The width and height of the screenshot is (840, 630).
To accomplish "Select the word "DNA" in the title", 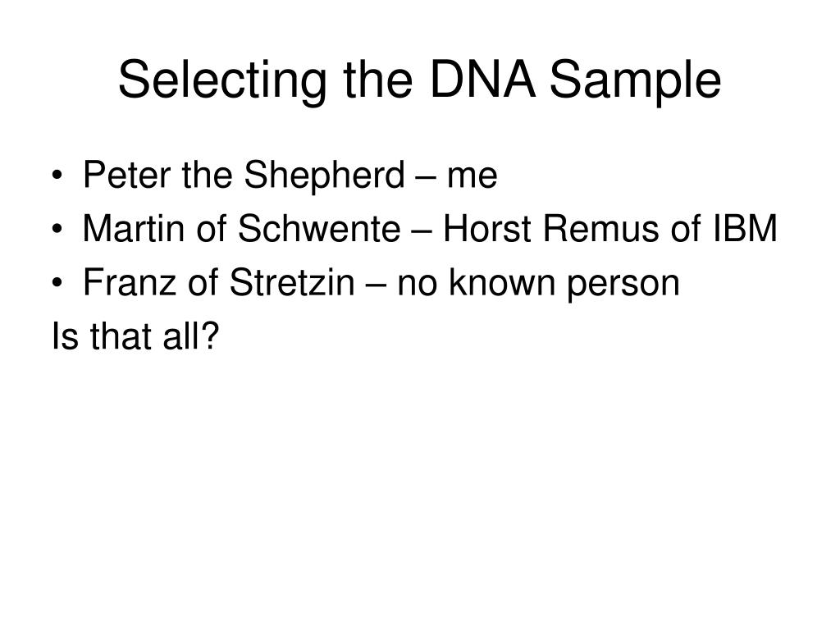I will click(482, 80).
